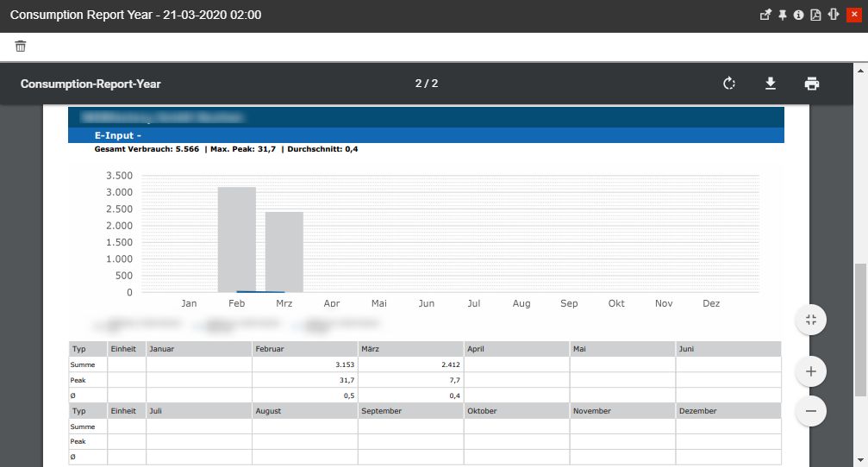This screenshot has width=868, height=467.
Task: Pin the Consumption Report window
Action: tap(783, 16)
